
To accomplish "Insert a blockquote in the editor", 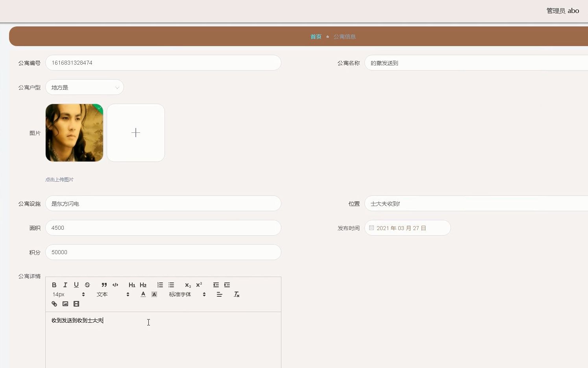I will [104, 285].
